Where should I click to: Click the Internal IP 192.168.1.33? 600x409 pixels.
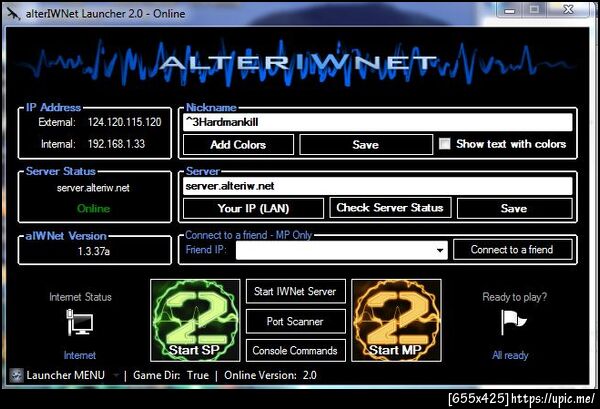click(116, 144)
